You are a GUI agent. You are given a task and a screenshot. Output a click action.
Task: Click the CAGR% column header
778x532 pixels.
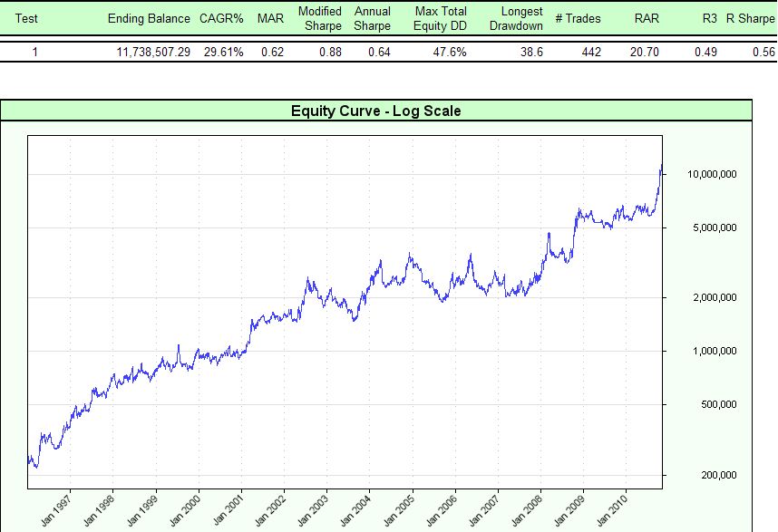coord(220,18)
